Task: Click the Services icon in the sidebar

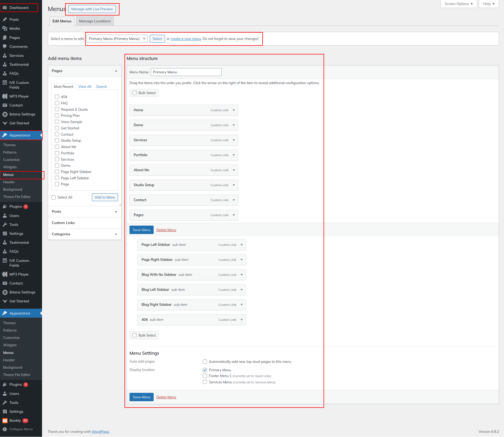Action: point(5,55)
